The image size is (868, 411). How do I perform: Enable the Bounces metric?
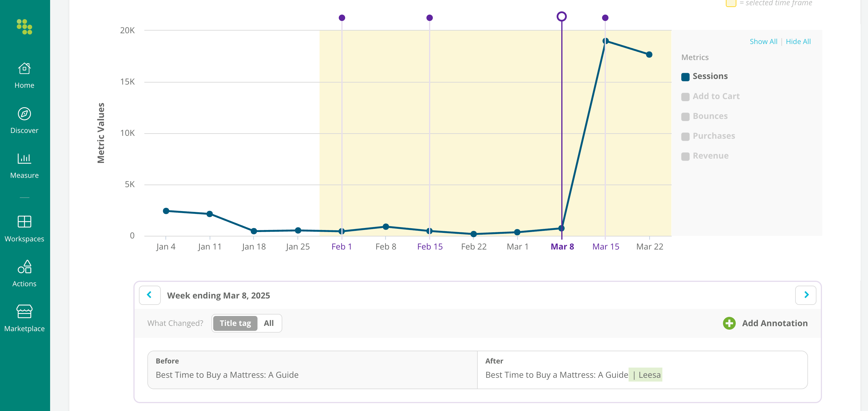coord(685,117)
